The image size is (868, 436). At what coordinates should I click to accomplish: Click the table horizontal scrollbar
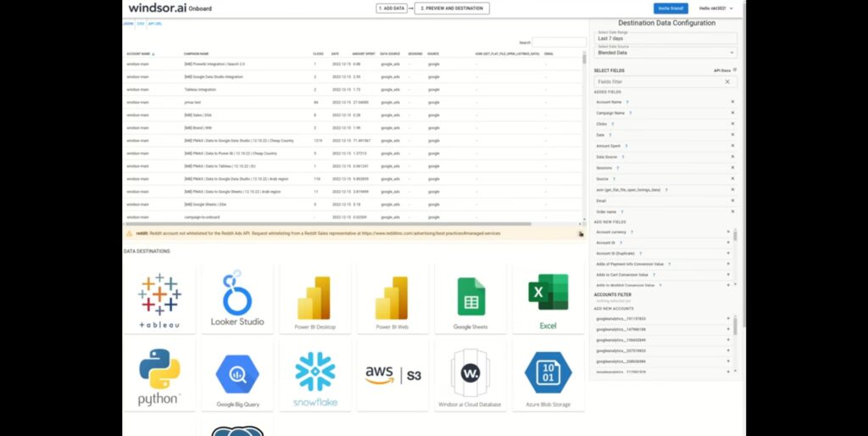[x=329, y=224]
